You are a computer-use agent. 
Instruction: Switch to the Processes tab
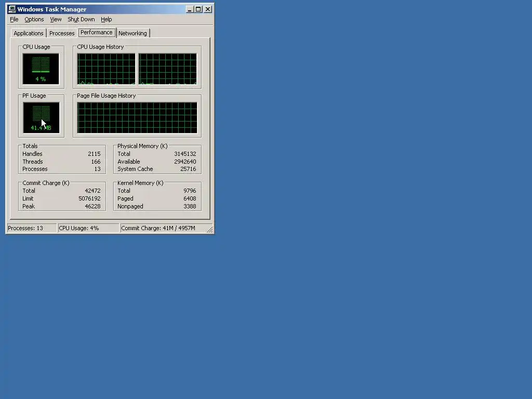62,33
